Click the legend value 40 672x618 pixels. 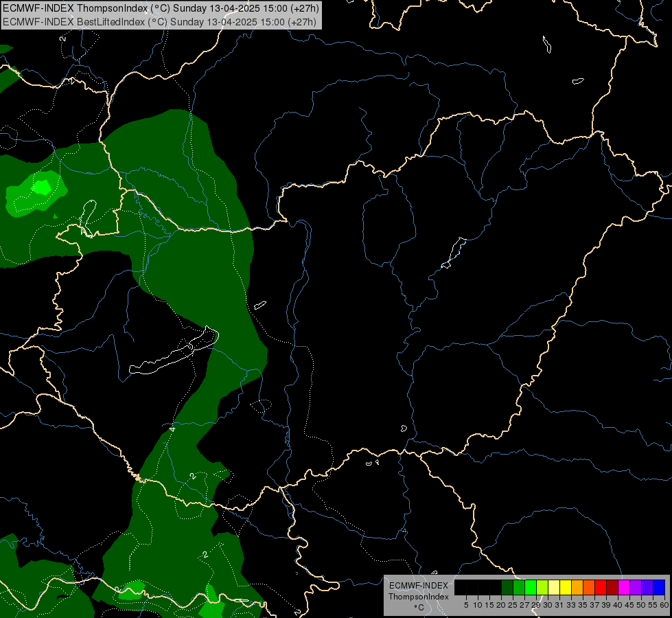pyautogui.click(x=618, y=605)
